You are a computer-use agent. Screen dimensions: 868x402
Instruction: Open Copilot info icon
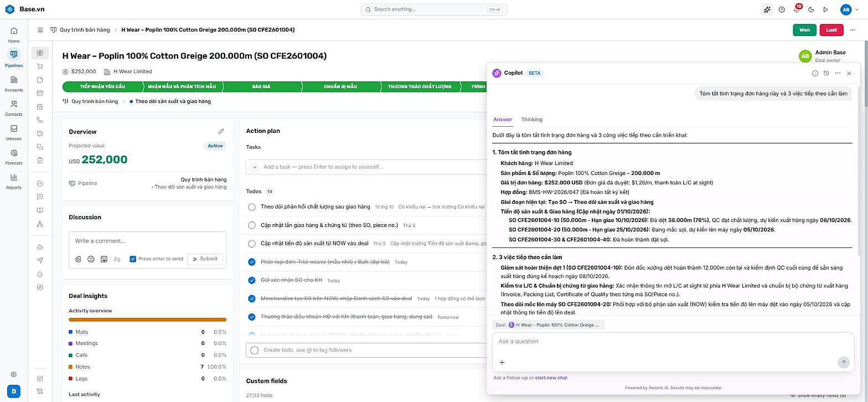(815, 73)
